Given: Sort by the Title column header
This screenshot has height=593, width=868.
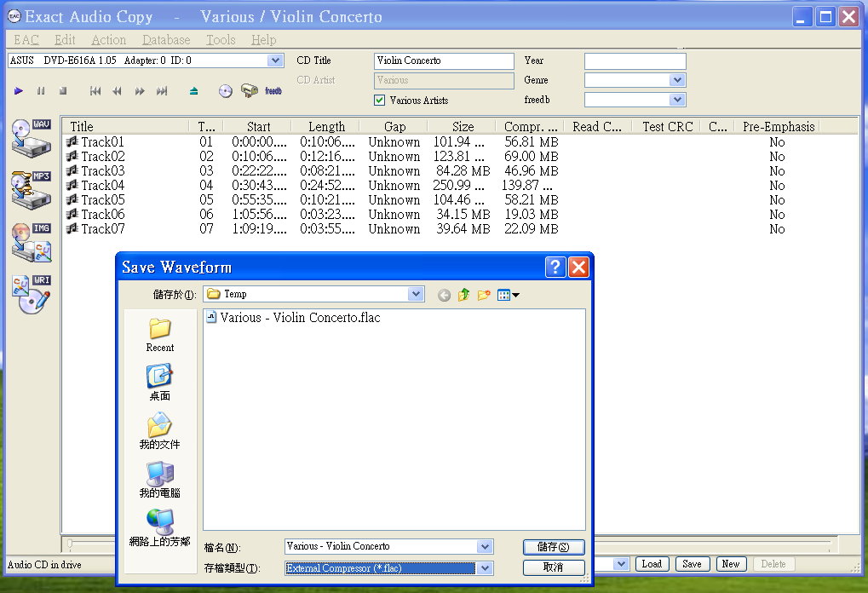Looking at the screenshot, I should pyautogui.click(x=125, y=127).
